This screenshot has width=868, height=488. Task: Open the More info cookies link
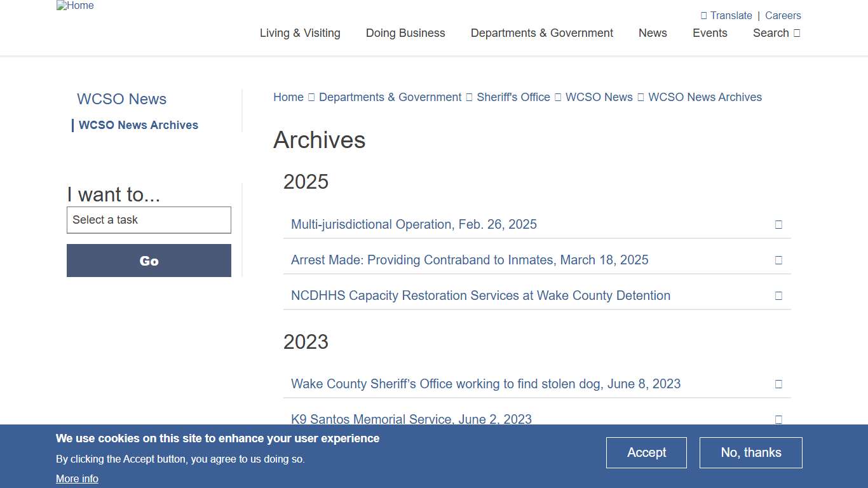(77, 478)
